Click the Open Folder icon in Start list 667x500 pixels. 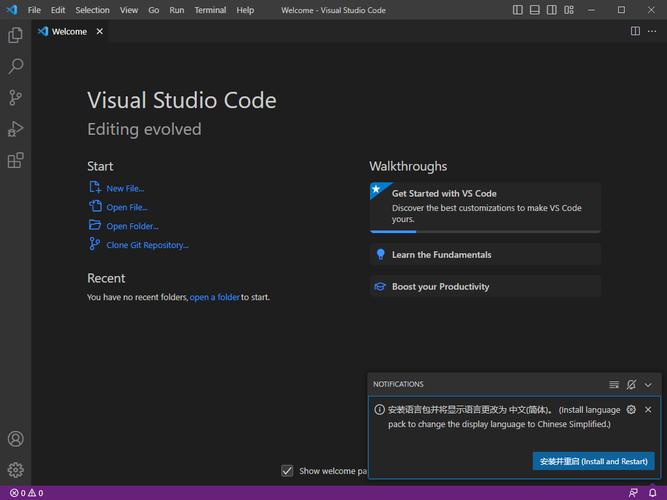pyautogui.click(x=94, y=225)
